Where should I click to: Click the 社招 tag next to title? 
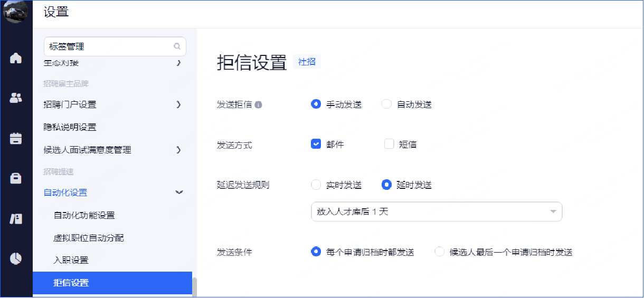(307, 62)
